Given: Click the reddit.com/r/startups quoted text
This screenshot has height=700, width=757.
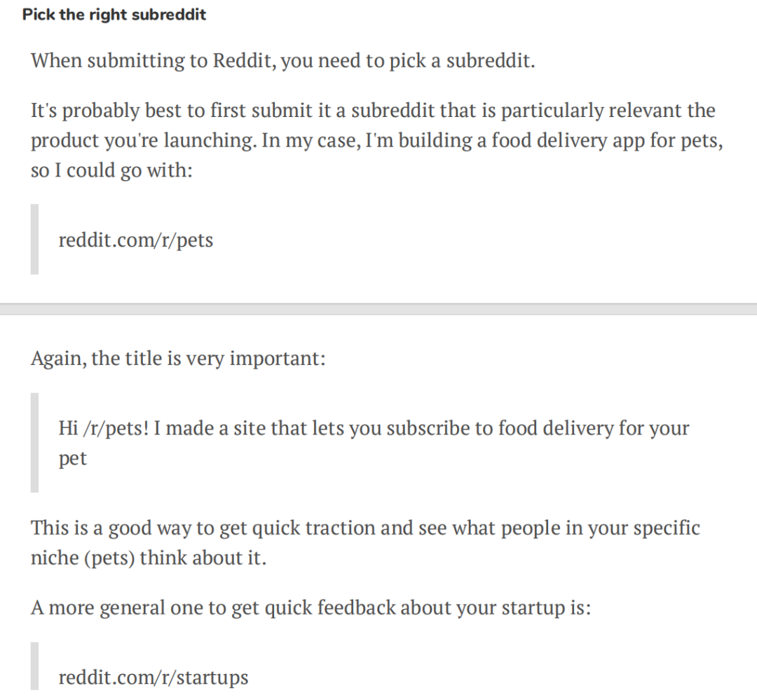Looking at the screenshot, I should [153, 677].
